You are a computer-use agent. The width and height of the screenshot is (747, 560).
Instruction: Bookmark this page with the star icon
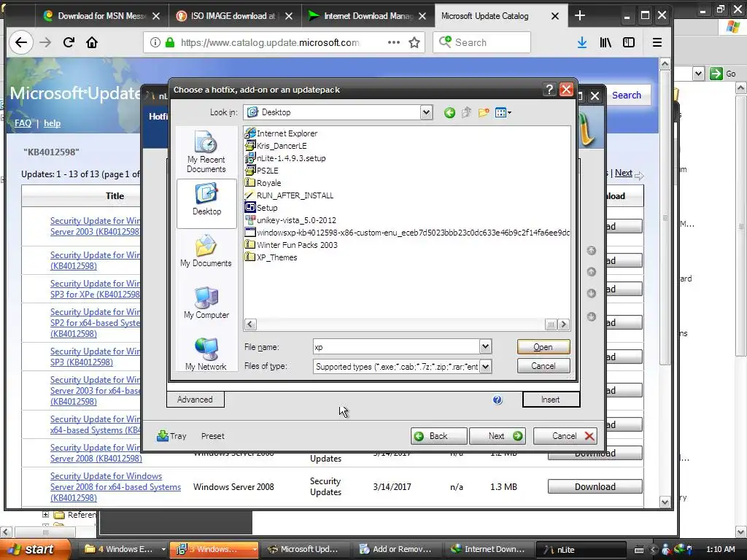click(414, 42)
